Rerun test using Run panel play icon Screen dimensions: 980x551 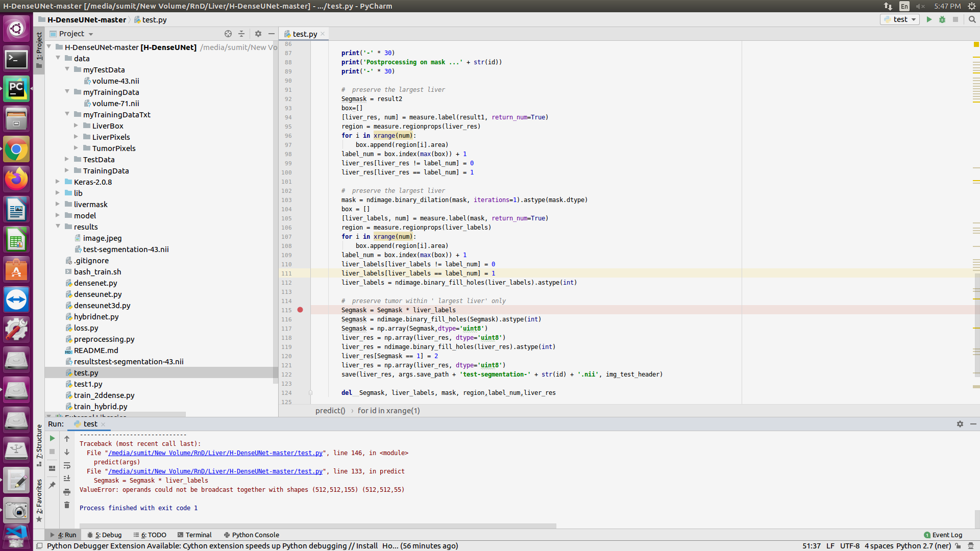52,438
